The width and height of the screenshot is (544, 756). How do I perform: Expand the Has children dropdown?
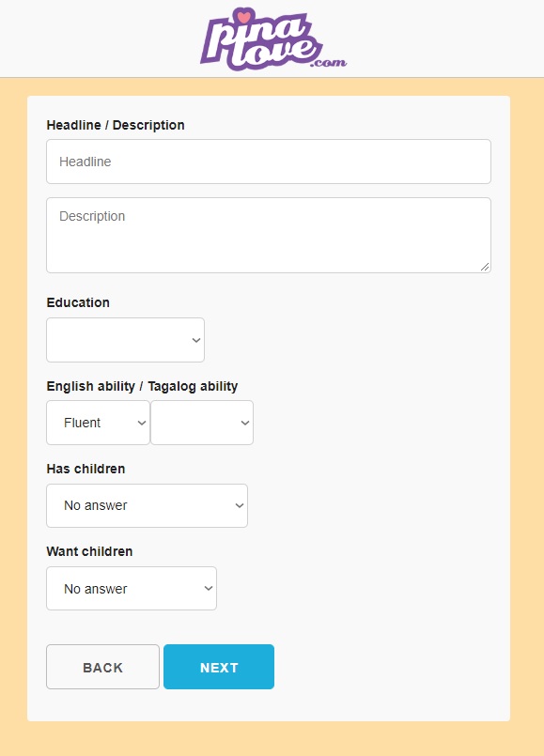(148, 505)
